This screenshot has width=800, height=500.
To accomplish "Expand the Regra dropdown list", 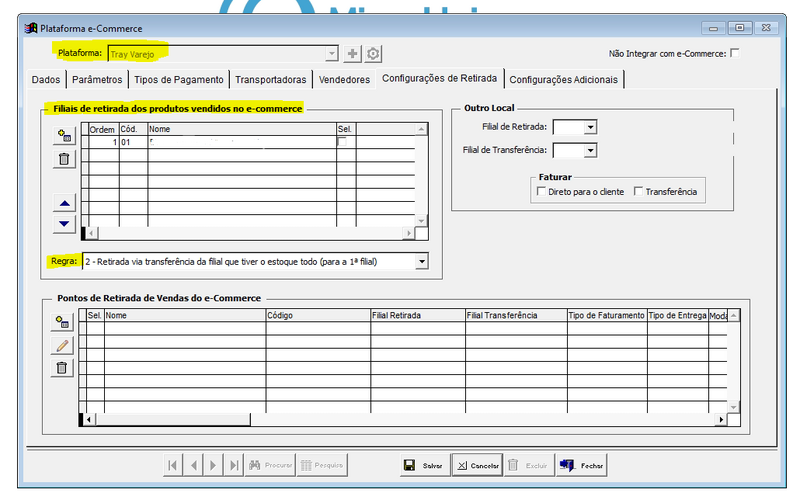I will click(421, 262).
